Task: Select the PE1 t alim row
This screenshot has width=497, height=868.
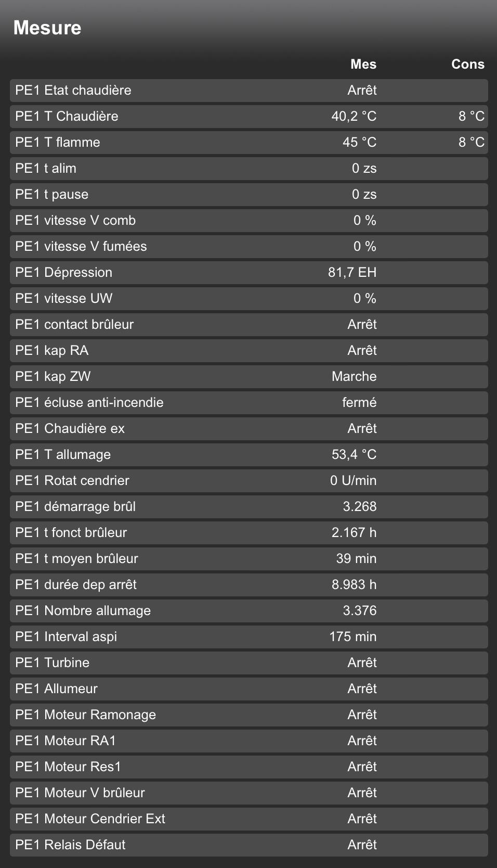Action: pos(248,169)
